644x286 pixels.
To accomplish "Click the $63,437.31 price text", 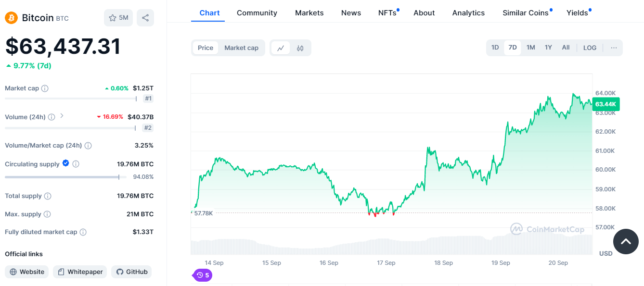I will click(63, 47).
